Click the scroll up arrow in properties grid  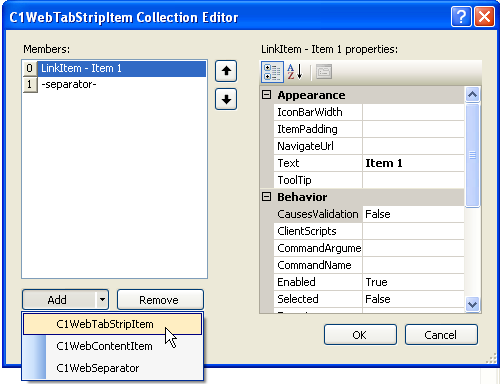click(472, 95)
